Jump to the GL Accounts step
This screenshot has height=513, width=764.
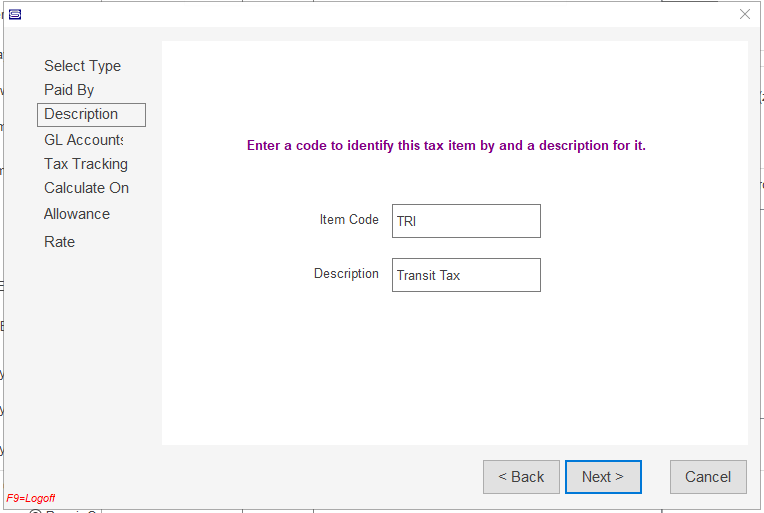pos(84,140)
